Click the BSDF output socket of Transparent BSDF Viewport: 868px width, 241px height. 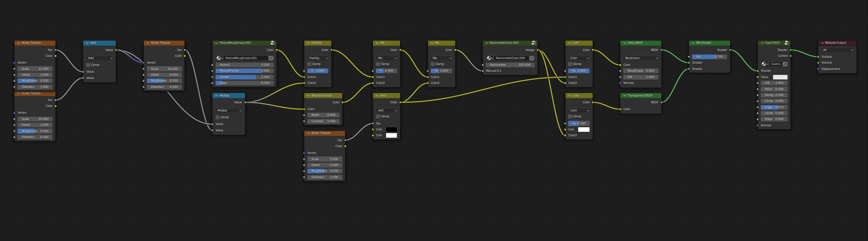click(661, 102)
